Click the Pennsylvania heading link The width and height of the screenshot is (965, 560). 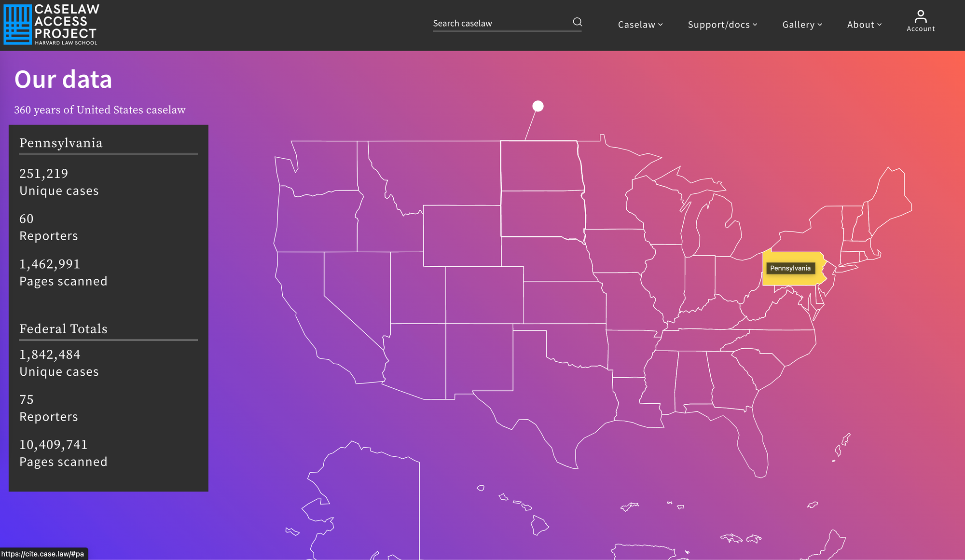click(x=61, y=143)
